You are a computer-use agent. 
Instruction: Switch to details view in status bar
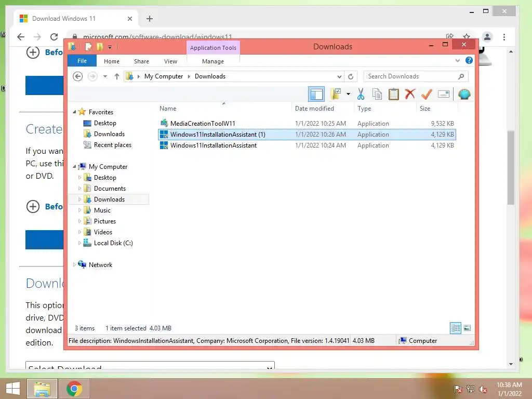click(456, 328)
